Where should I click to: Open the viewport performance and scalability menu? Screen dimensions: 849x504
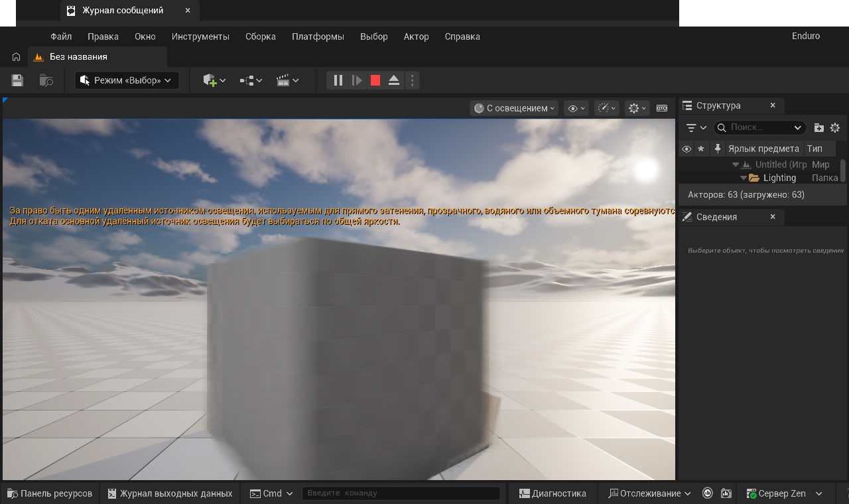[606, 108]
